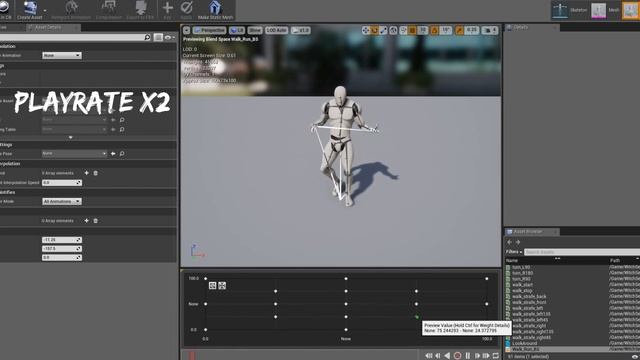
Task: Open the Show menu in the viewport
Action: 255,30
